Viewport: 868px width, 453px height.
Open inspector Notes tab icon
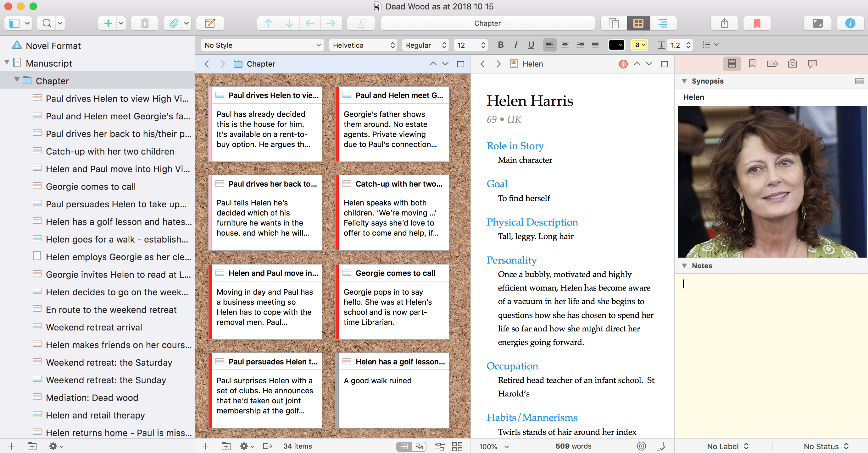pos(732,63)
